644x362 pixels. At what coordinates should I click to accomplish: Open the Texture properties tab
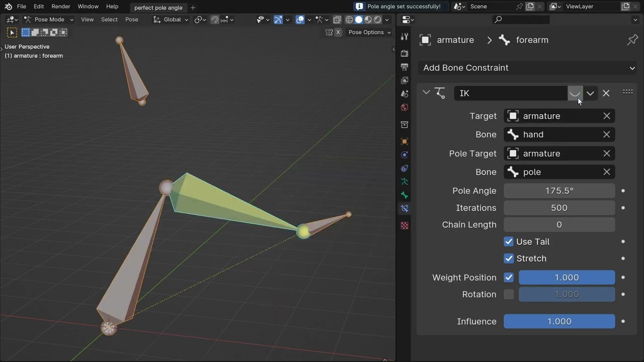(405, 226)
